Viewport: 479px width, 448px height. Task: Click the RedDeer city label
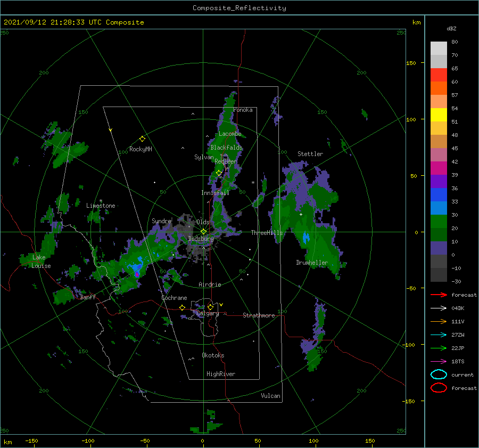(226, 161)
